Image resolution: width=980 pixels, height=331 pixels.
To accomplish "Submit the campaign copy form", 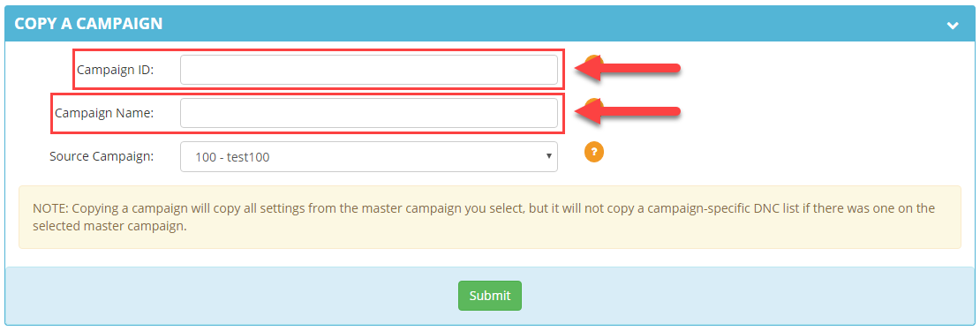I will pos(489,296).
